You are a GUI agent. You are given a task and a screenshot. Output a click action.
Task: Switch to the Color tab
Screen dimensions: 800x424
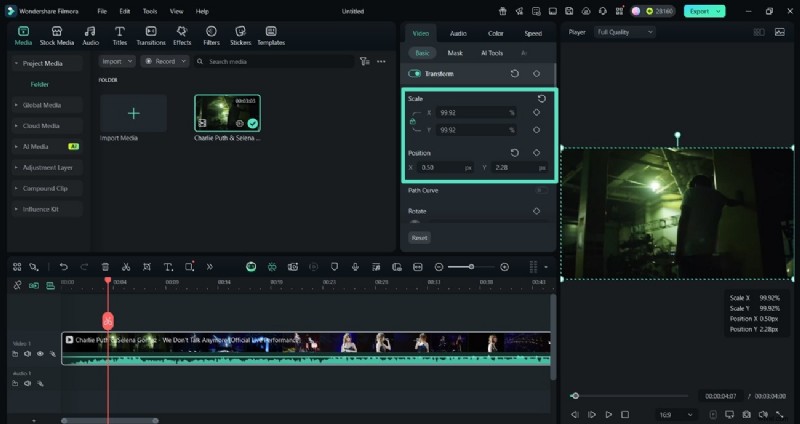pos(496,33)
